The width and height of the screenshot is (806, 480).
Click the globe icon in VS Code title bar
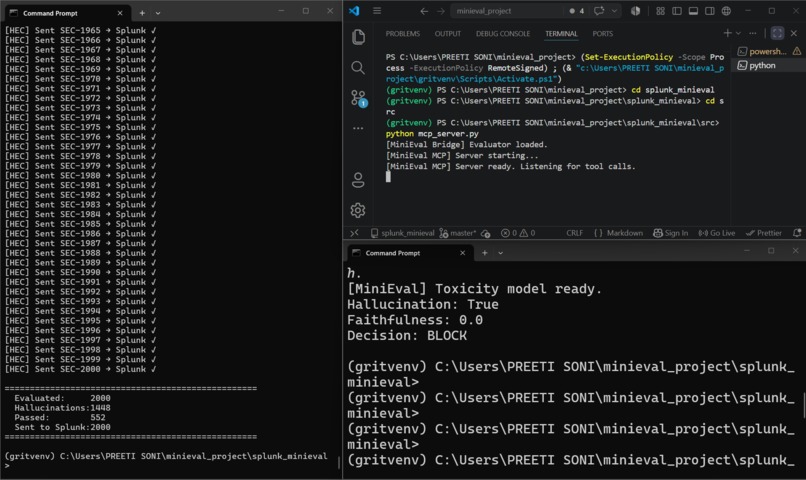click(x=726, y=11)
